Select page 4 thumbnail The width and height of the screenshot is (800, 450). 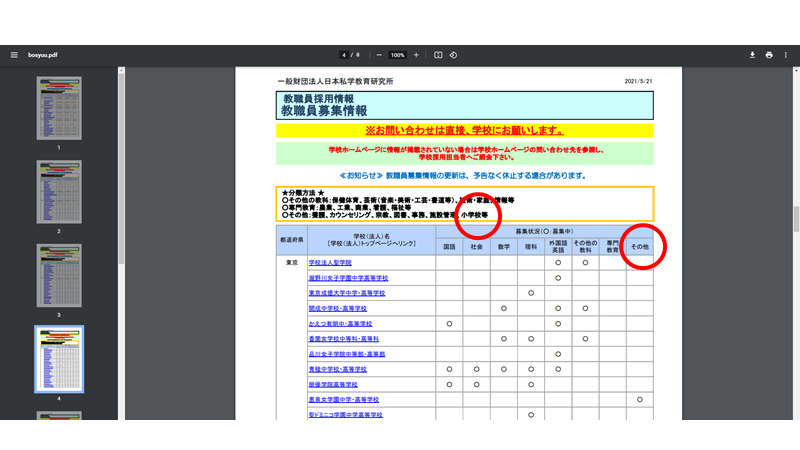(59, 359)
